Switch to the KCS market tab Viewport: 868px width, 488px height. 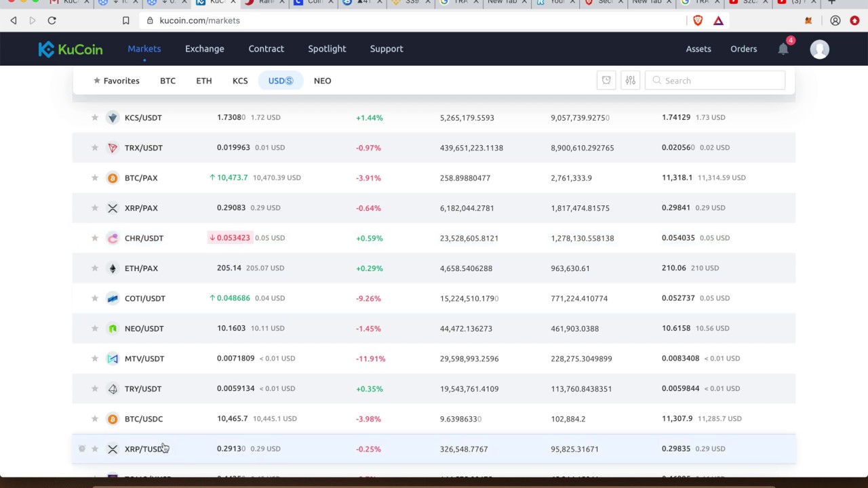(240, 81)
